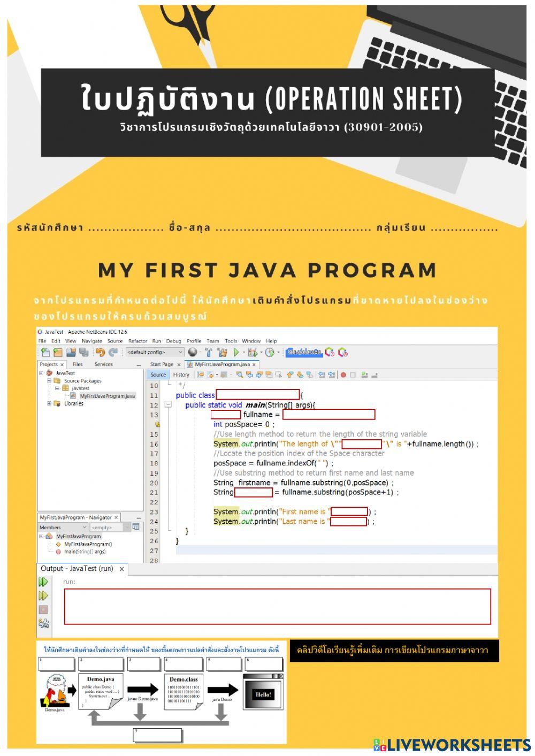Open LIVEWORKSHEETS link at the bottom

point(452,744)
